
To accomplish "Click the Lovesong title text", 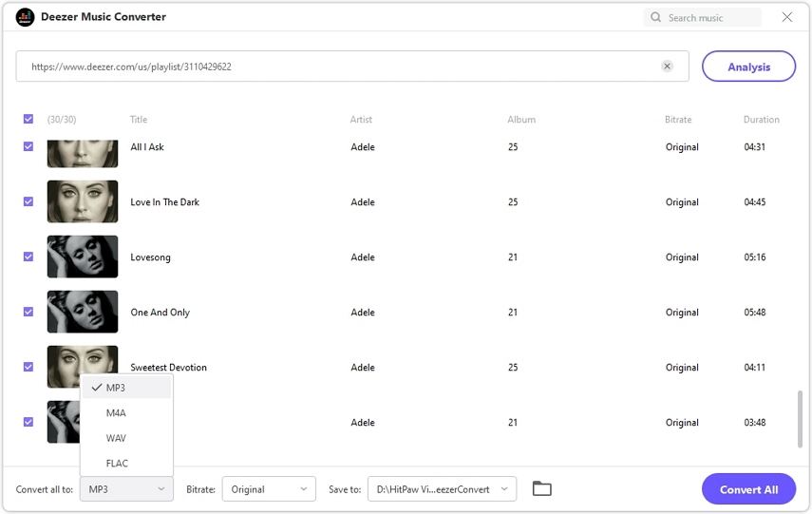I will 150,257.
